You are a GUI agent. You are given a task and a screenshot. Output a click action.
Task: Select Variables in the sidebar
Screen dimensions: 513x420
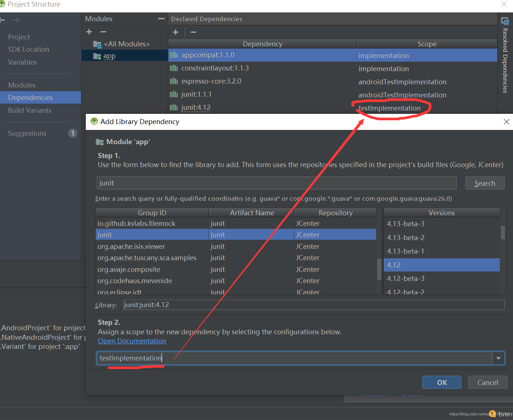22,62
